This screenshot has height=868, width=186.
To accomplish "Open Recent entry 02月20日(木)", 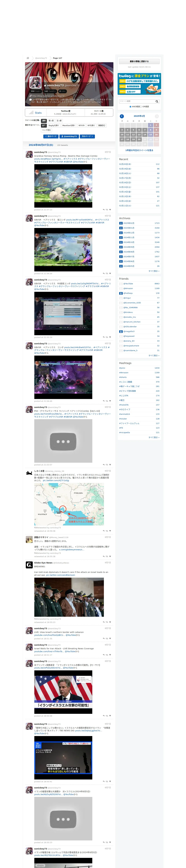I will point(125,164).
